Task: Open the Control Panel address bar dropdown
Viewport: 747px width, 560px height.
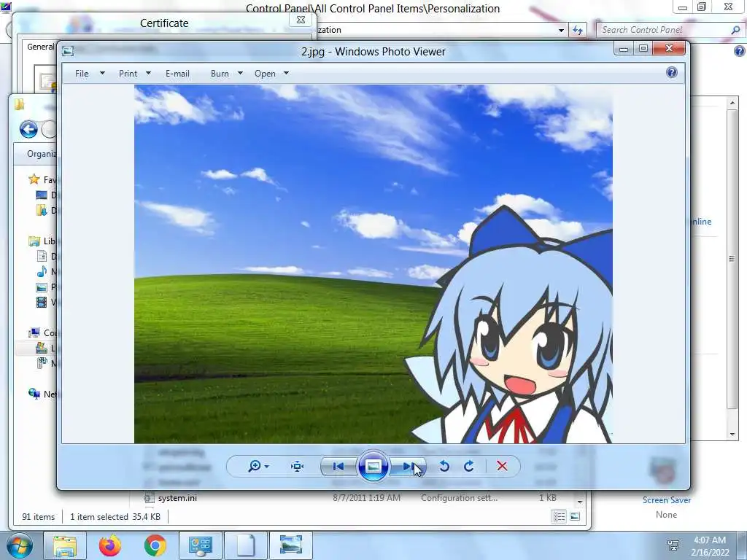Action: [x=561, y=30]
